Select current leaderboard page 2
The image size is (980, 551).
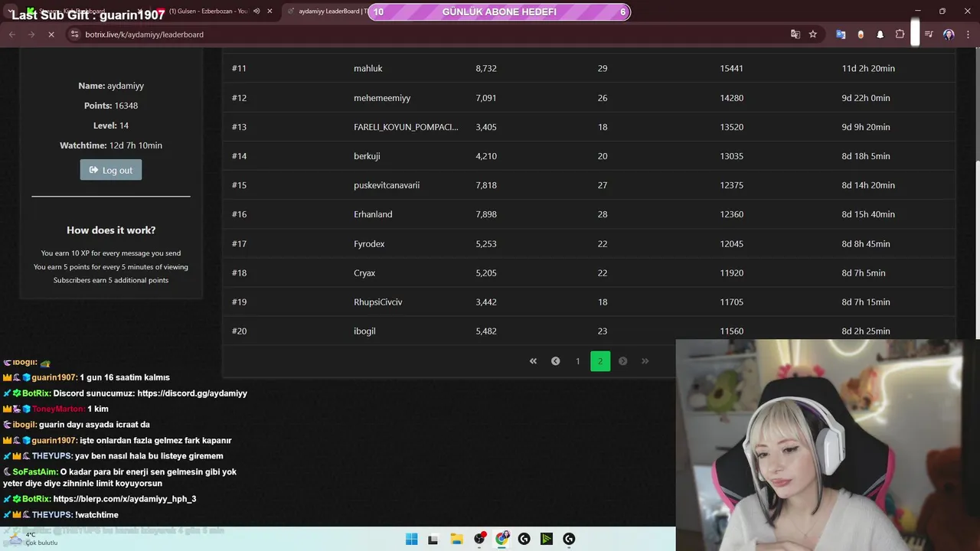(600, 361)
